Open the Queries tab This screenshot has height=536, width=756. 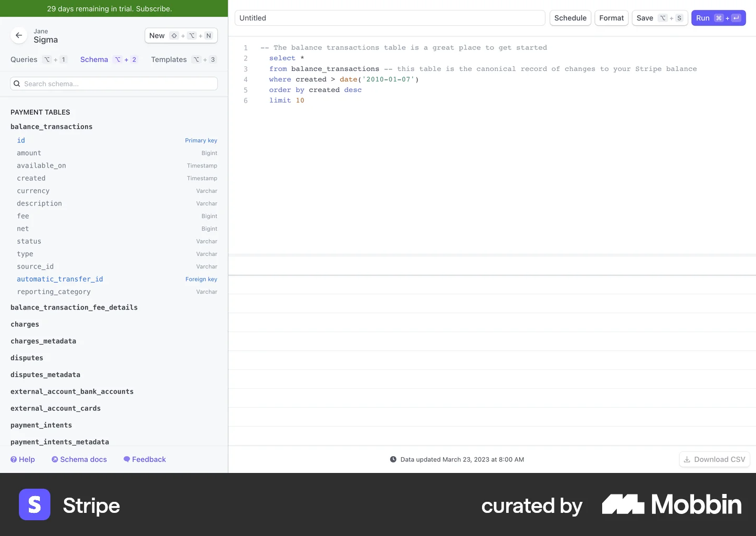[x=39, y=59]
